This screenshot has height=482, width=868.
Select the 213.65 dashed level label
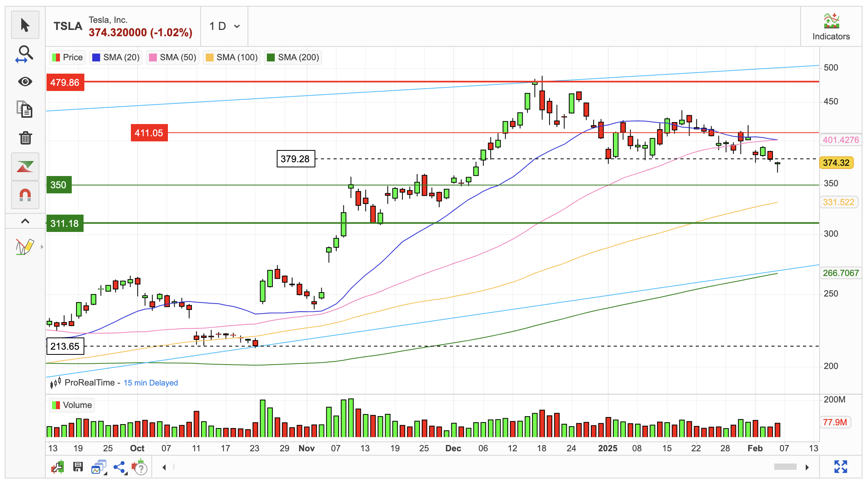pos(65,346)
